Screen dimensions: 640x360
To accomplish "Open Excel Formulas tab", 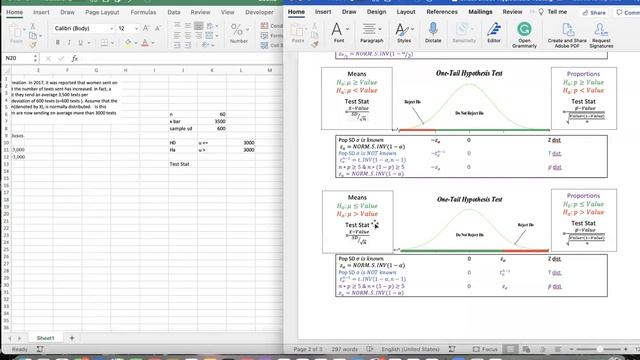I will pyautogui.click(x=143, y=12).
